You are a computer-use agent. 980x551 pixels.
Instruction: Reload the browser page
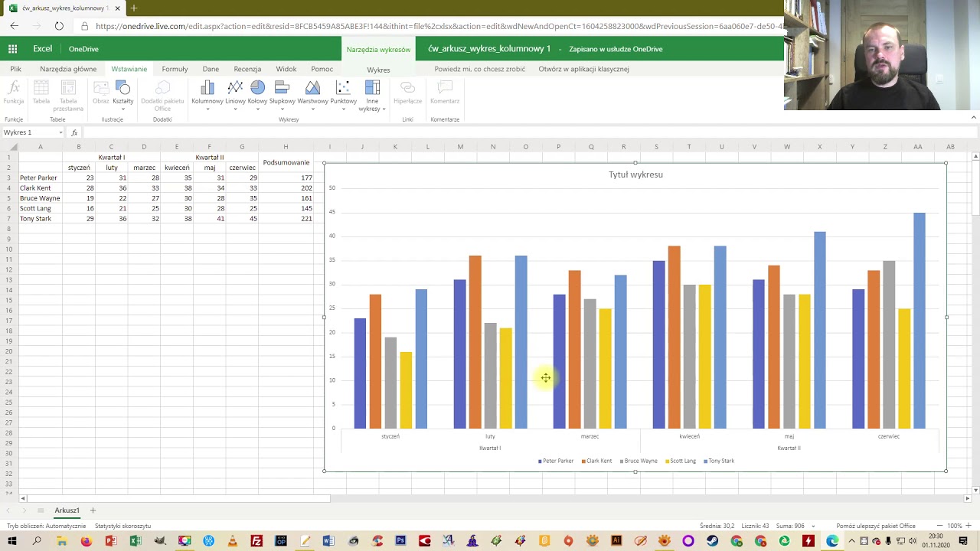coord(59,26)
